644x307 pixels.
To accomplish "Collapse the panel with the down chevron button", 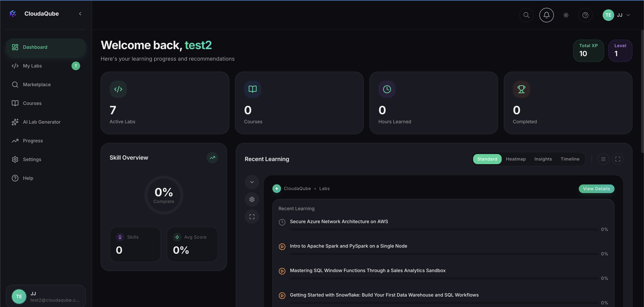I will click(252, 182).
